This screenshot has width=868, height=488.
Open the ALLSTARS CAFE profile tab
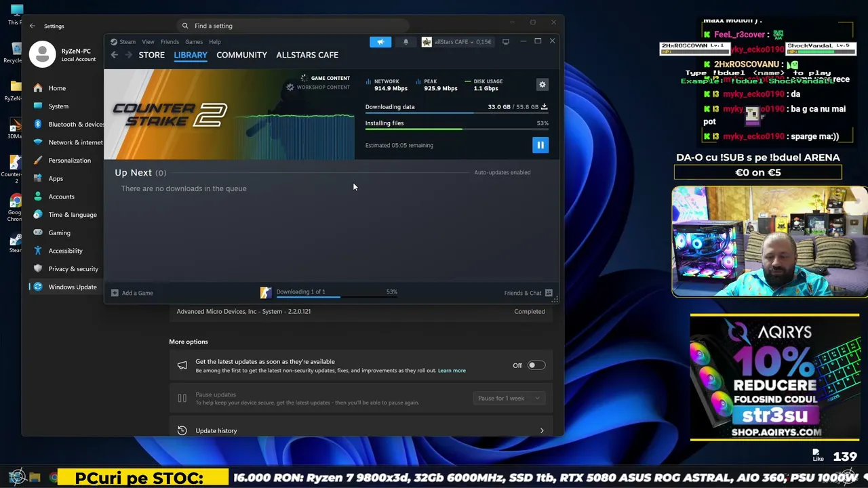click(307, 55)
